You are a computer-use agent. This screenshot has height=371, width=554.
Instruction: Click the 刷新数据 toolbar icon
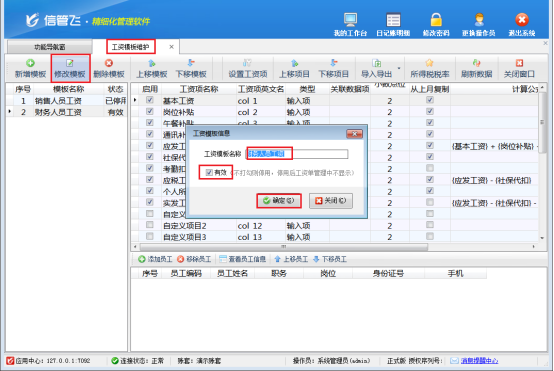476,69
